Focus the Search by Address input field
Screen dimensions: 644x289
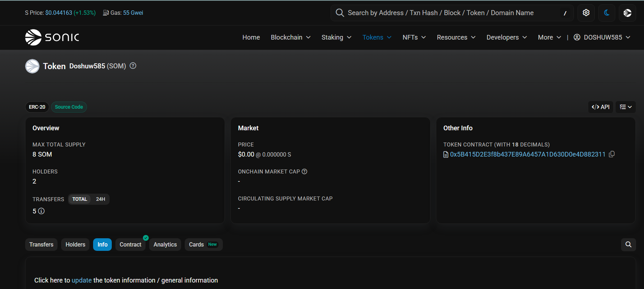(452, 13)
